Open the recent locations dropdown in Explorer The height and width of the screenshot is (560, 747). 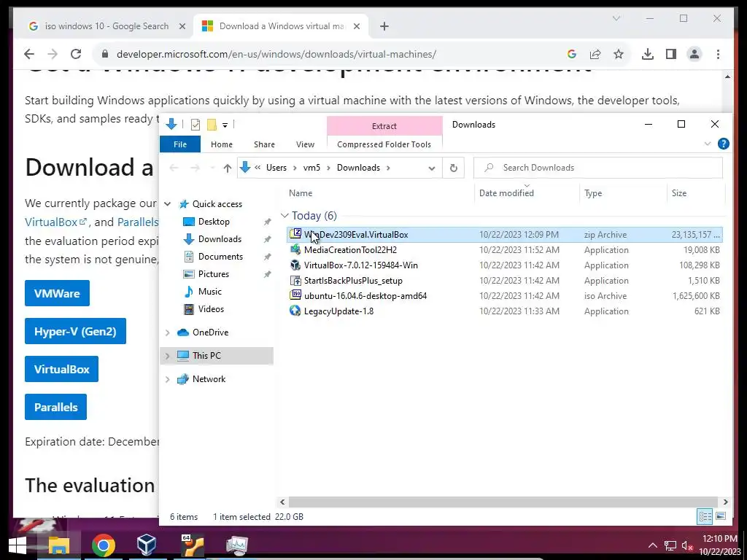coord(212,168)
